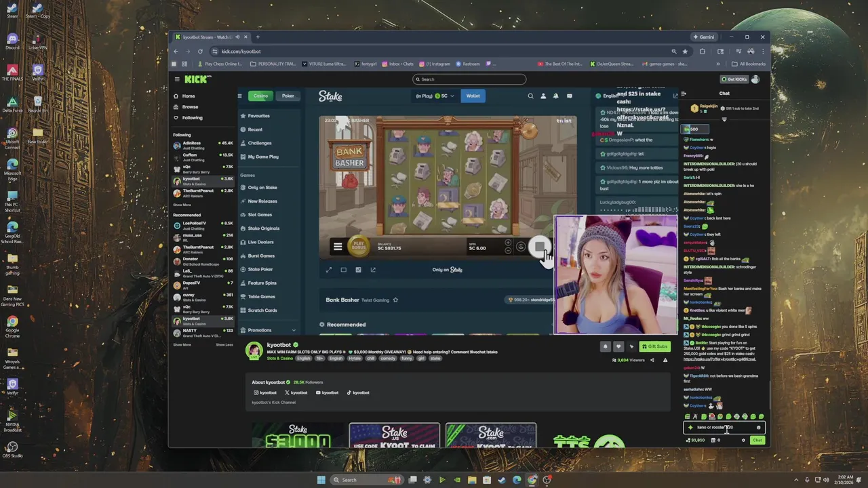
Task: Open live stats chart icon
Action: pos(358,270)
